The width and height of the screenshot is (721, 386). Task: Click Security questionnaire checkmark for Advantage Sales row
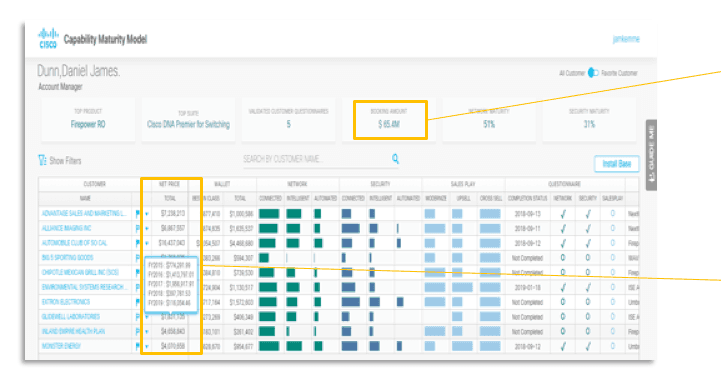click(x=588, y=214)
